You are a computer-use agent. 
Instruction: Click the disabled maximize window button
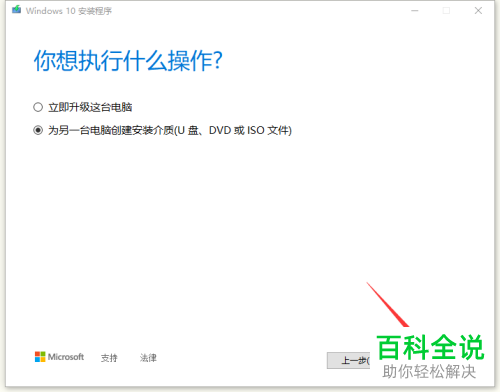pos(446,11)
